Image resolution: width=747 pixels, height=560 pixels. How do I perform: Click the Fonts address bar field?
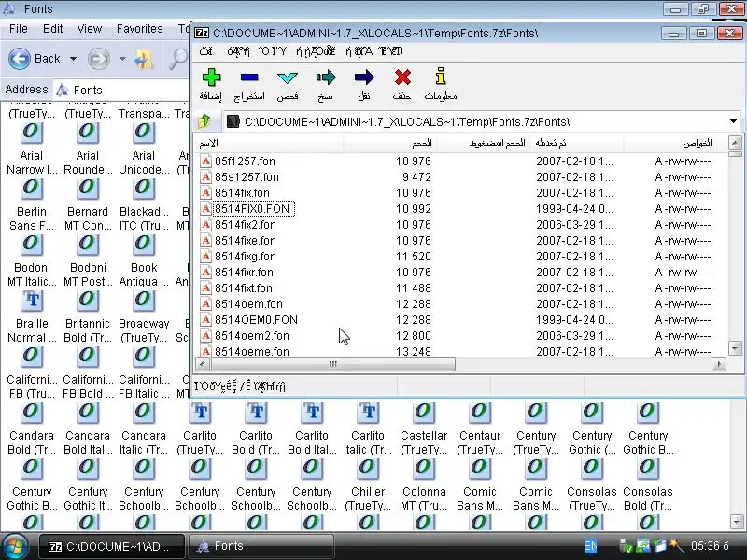coord(121,90)
